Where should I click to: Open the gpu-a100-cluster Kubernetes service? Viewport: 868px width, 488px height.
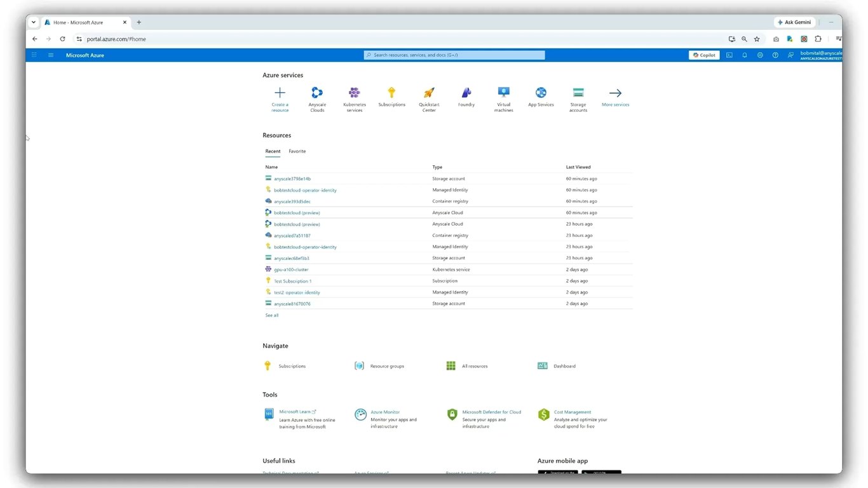(291, 269)
